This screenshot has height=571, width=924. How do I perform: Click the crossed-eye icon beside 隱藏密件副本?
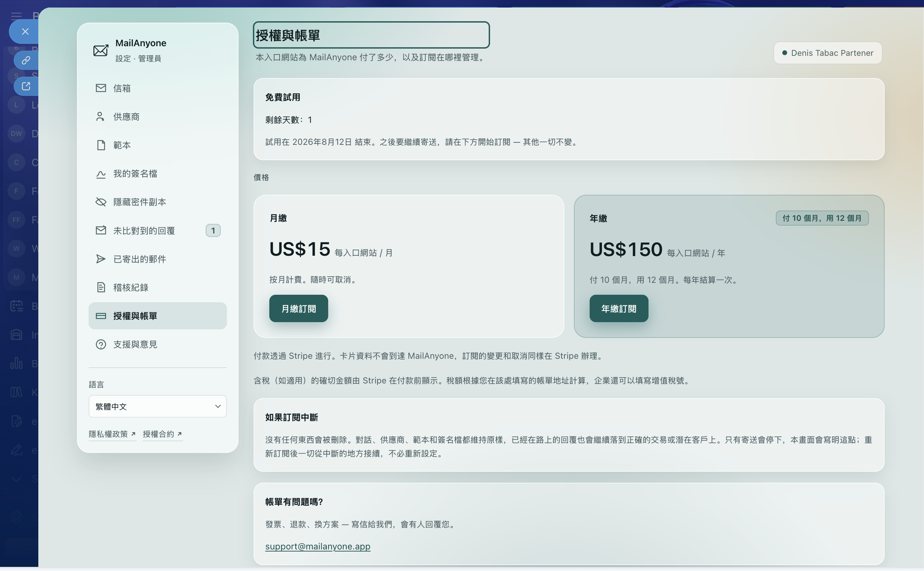click(101, 202)
